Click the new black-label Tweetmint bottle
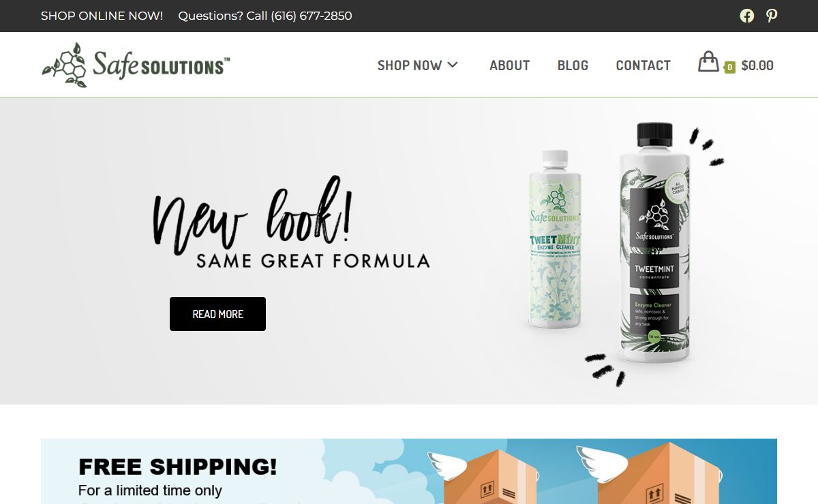This screenshot has height=504, width=818. 654,242
